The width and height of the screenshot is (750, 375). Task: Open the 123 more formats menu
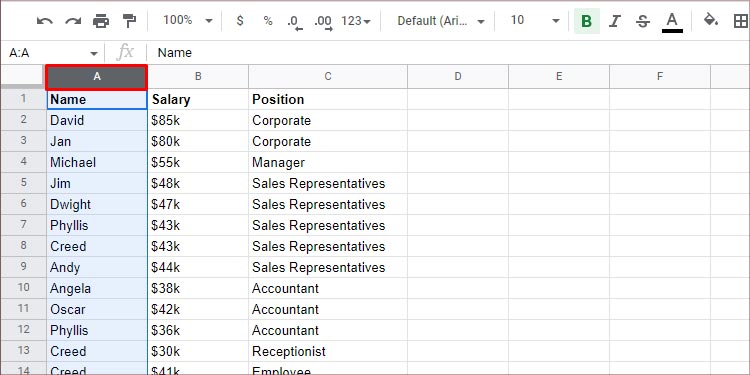coord(356,21)
